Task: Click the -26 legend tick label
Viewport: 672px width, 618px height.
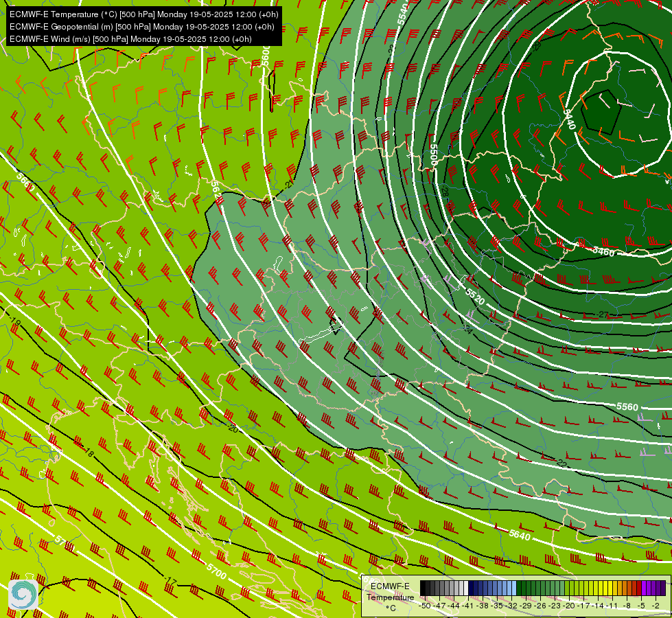Action: click(540, 606)
